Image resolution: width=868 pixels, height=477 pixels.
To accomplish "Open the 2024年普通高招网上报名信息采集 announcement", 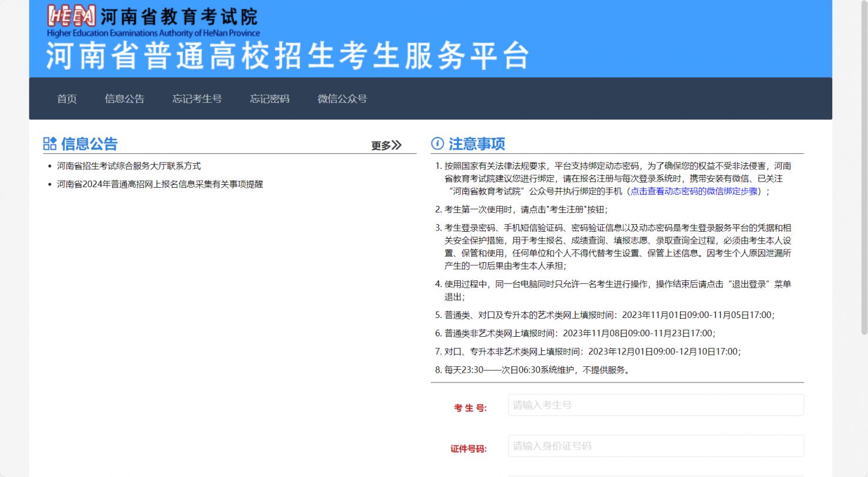I will (160, 184).
